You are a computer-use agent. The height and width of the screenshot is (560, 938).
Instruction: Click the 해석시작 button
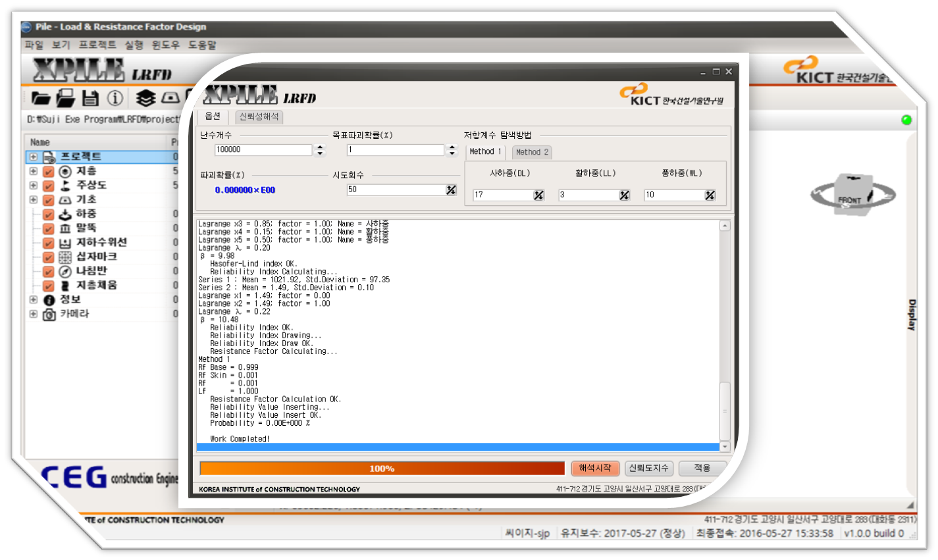pyautogui.click(x=595, y=468)
